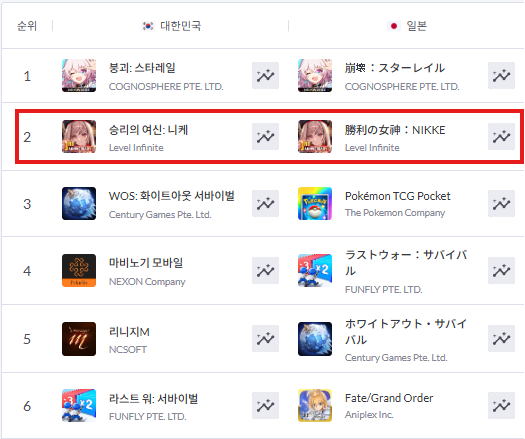Screen dimensions: 525x439
Task: Show trend graph for 勝利の女神:NIKKE
Action: 501,137
